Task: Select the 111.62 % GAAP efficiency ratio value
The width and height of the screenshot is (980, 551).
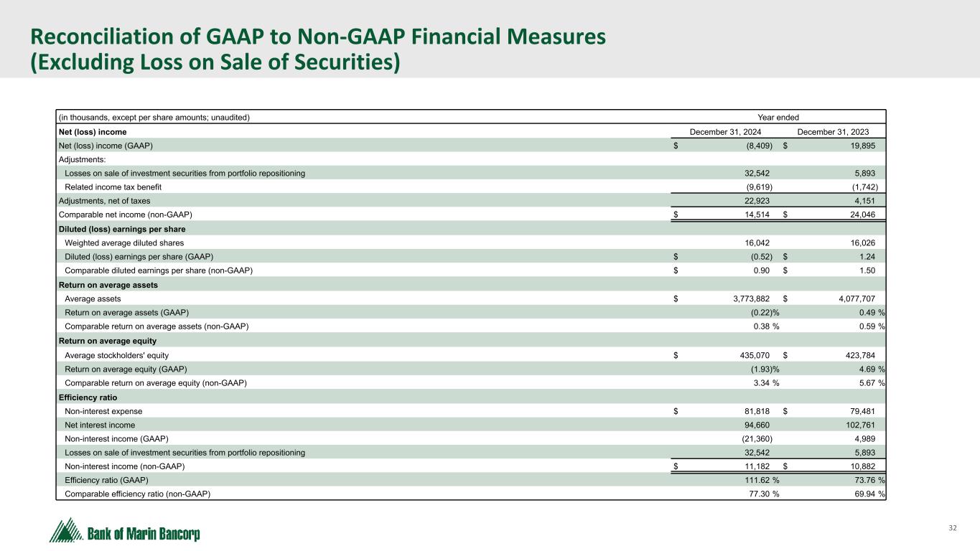Action: coord(755,480)
